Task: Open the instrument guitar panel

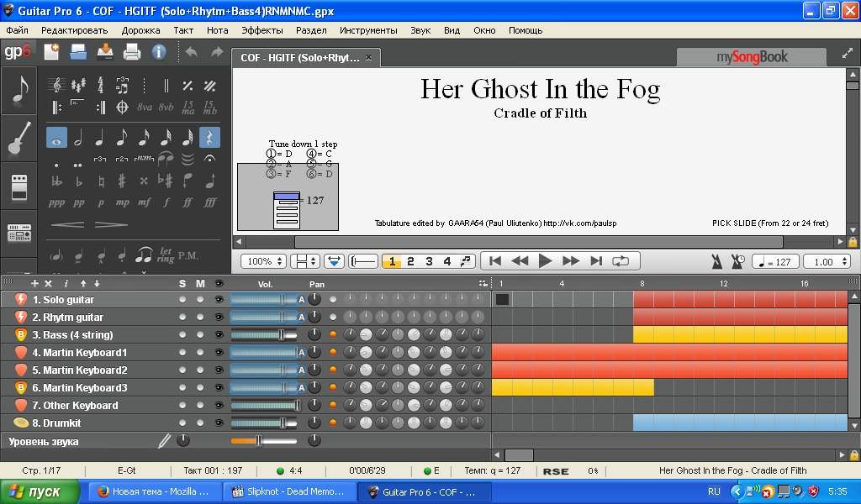Action: [19, 139]
